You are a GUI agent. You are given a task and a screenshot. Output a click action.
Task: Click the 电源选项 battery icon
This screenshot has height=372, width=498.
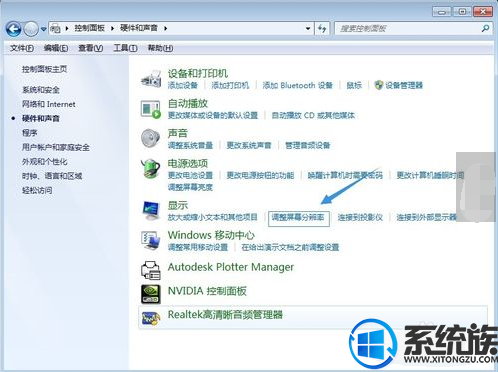tap(151, 169)
